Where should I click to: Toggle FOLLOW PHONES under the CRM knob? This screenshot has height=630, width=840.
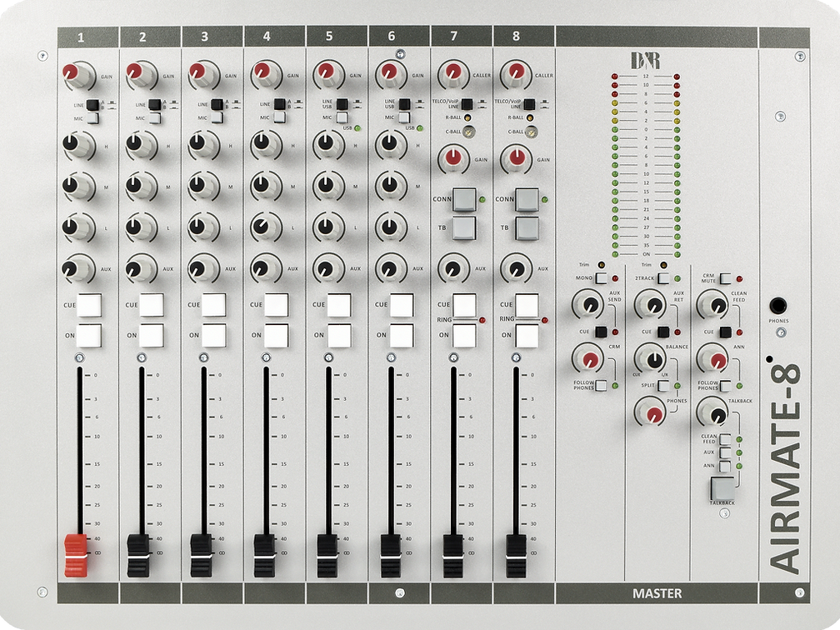601,385
